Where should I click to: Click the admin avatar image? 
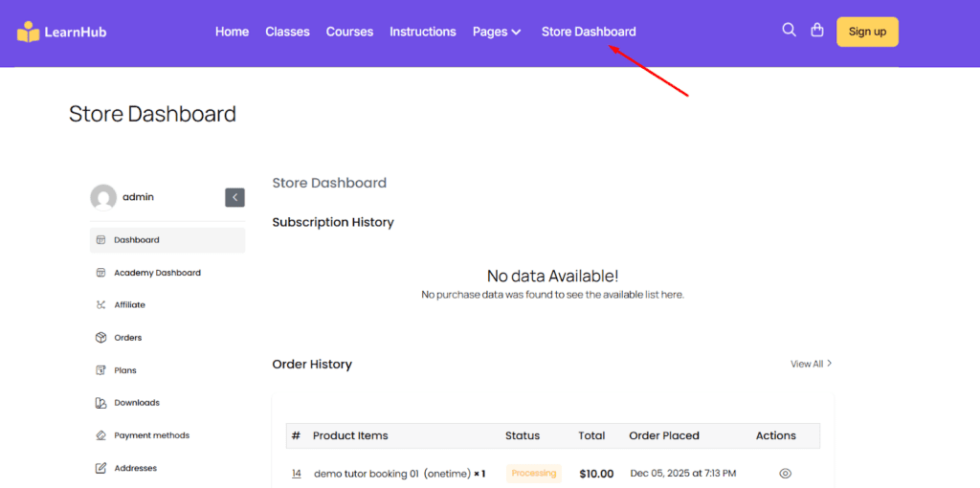(x=103, y=197)
